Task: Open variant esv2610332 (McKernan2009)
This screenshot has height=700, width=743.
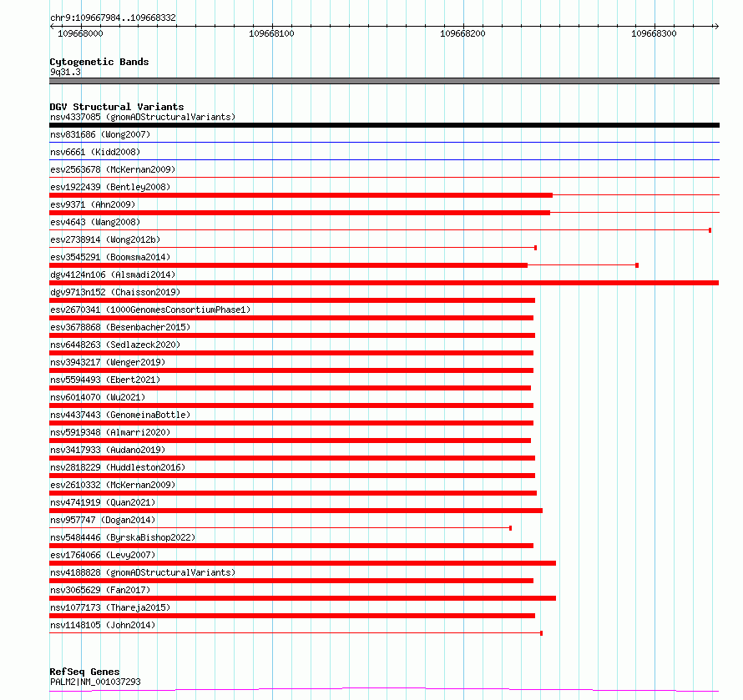Action: pos(113,485)
